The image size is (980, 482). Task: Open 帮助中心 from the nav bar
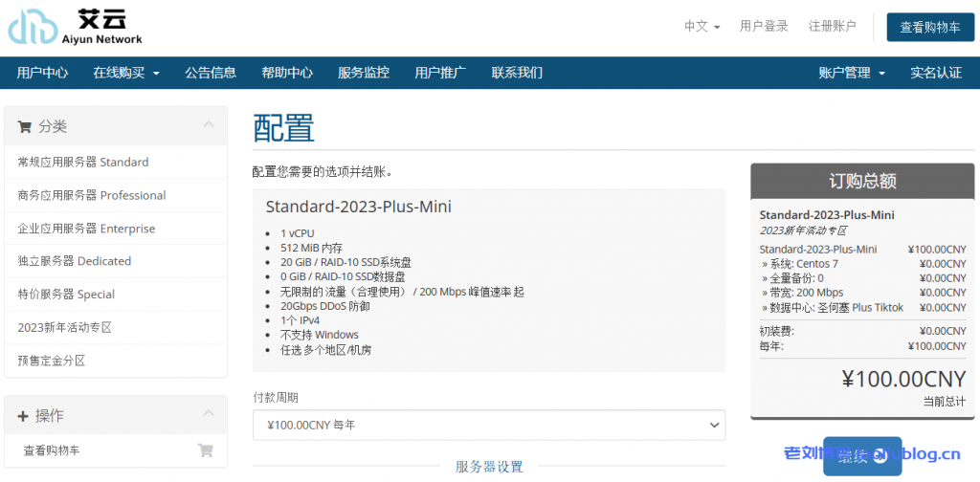point(287,73)
